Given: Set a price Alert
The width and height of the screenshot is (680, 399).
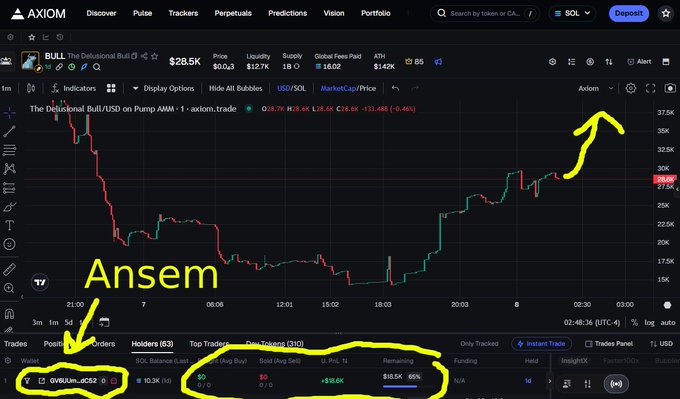Looking at the screenshot, I should click(639, 62).
